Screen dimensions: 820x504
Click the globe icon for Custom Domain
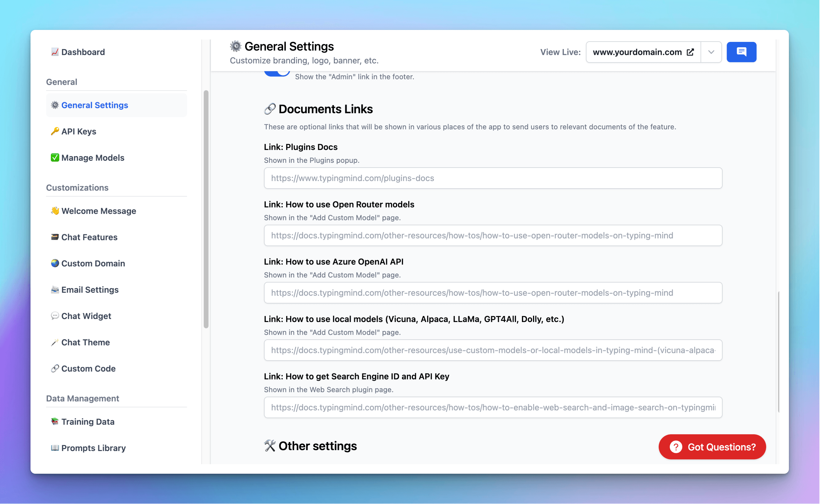pyautogui.click(x=55, y=263)
